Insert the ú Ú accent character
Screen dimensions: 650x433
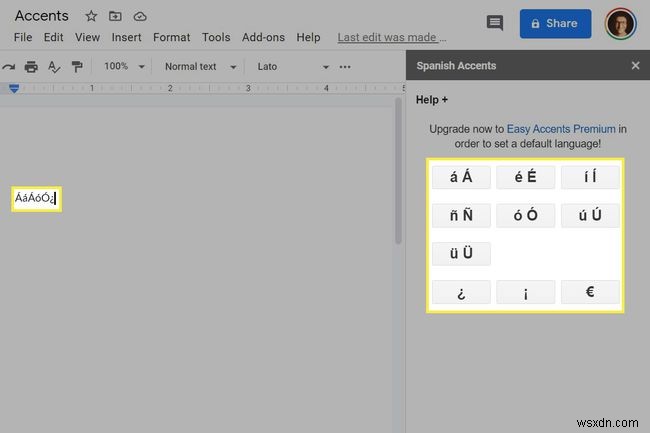click(590, 215)
